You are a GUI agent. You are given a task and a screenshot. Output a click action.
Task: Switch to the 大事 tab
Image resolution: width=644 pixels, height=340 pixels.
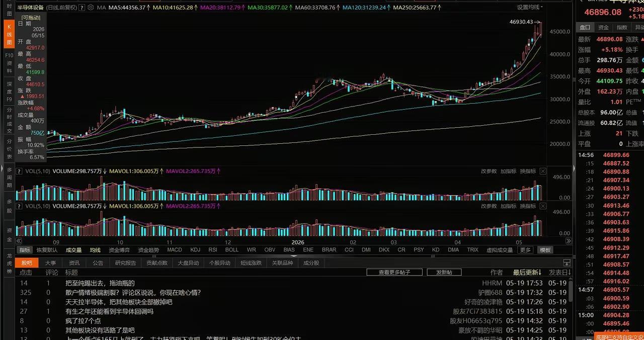point(50,263)
